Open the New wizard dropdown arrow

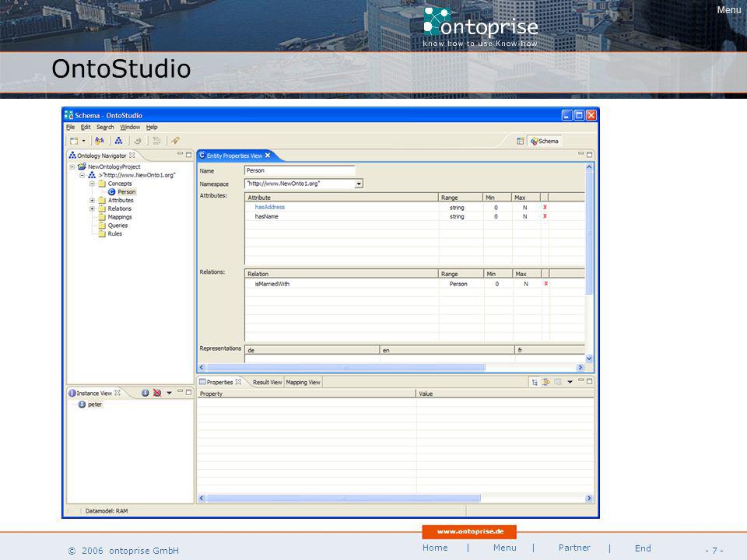[84, 141]
